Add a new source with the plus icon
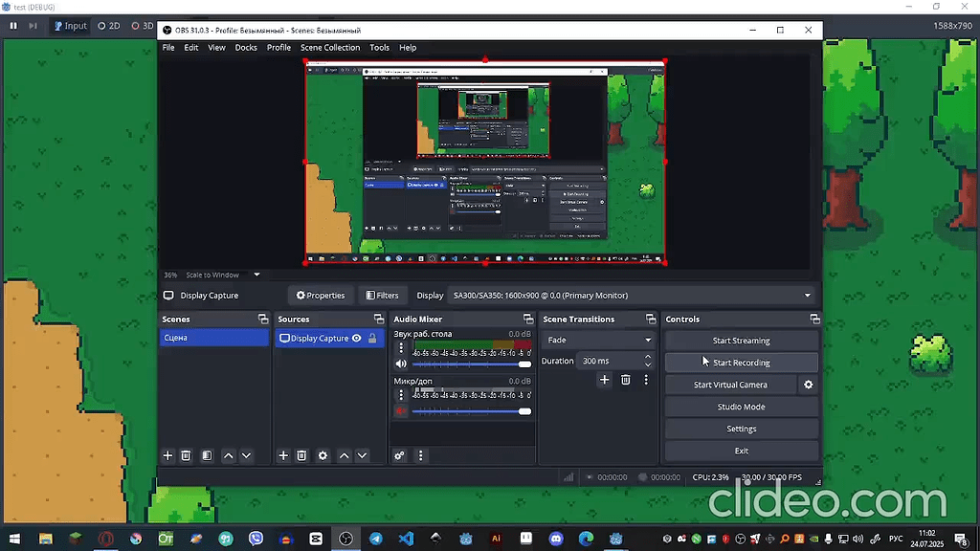 point(282,455)
